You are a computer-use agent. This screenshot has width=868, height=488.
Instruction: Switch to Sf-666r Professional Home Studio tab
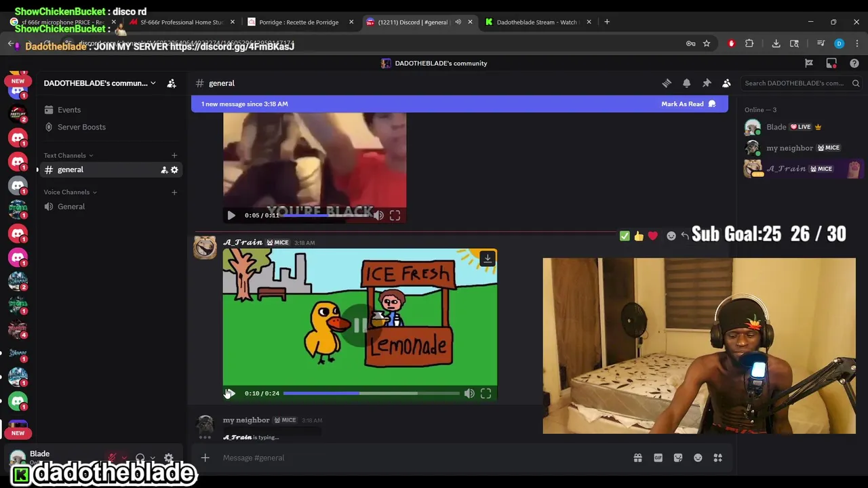point(182,22)
